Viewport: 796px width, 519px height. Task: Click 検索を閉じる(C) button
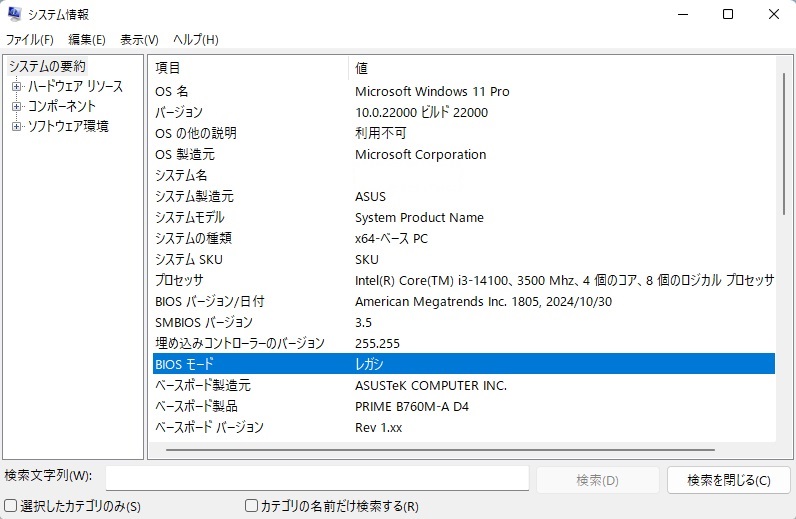pos(728,480)
